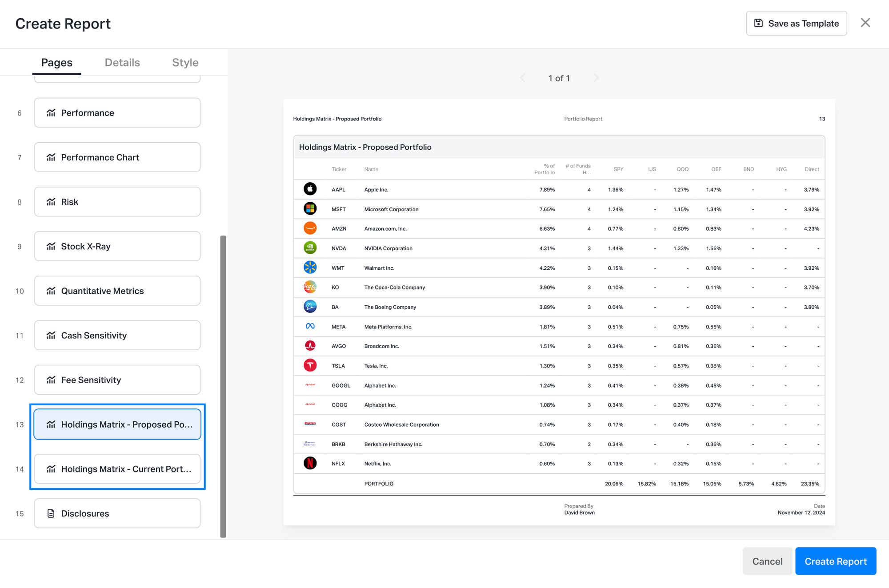889x588 pixels.
Task: Select the Risk page item
Action: [x=117, y=202]
